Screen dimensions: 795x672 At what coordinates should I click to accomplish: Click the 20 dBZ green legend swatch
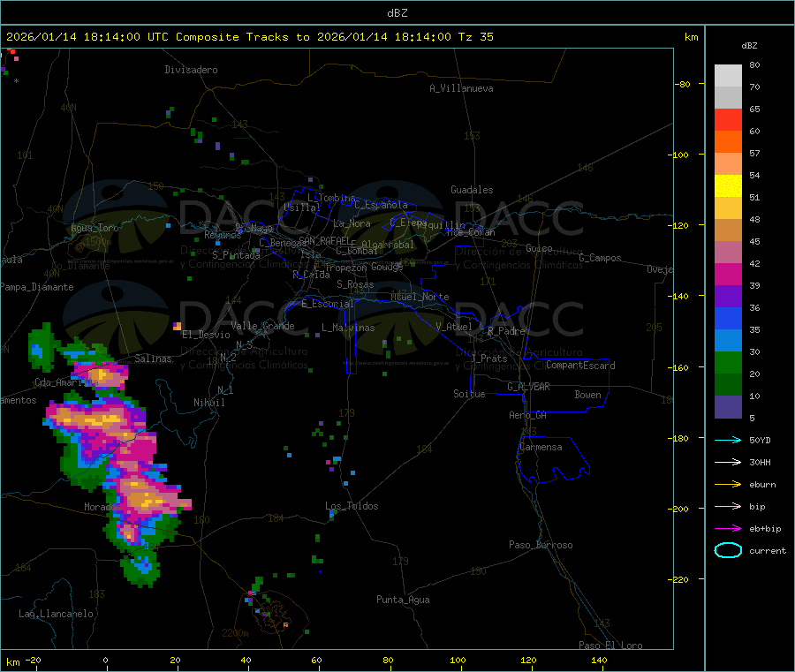(728, 362)
